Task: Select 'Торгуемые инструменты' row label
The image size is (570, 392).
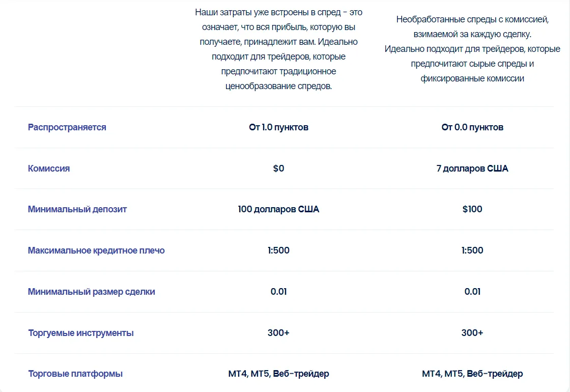Action: (x=81, y=333)
